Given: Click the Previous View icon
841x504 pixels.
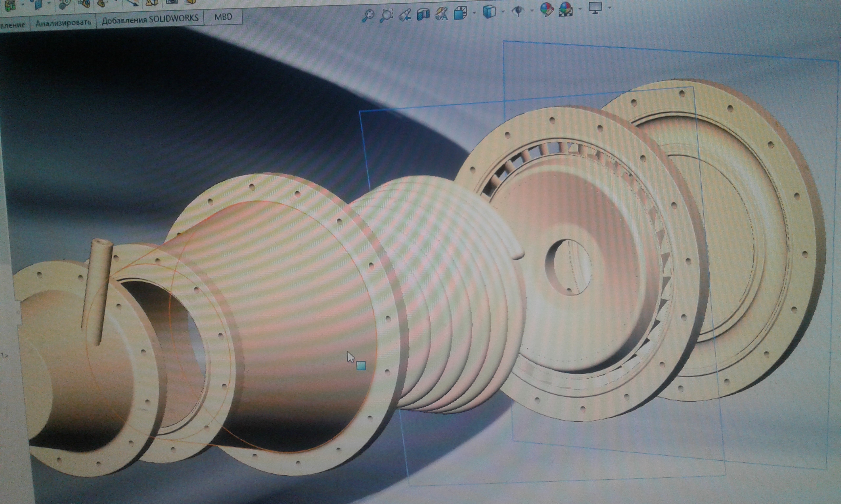Looking at the screenshot, I should [x=405, y=15].
